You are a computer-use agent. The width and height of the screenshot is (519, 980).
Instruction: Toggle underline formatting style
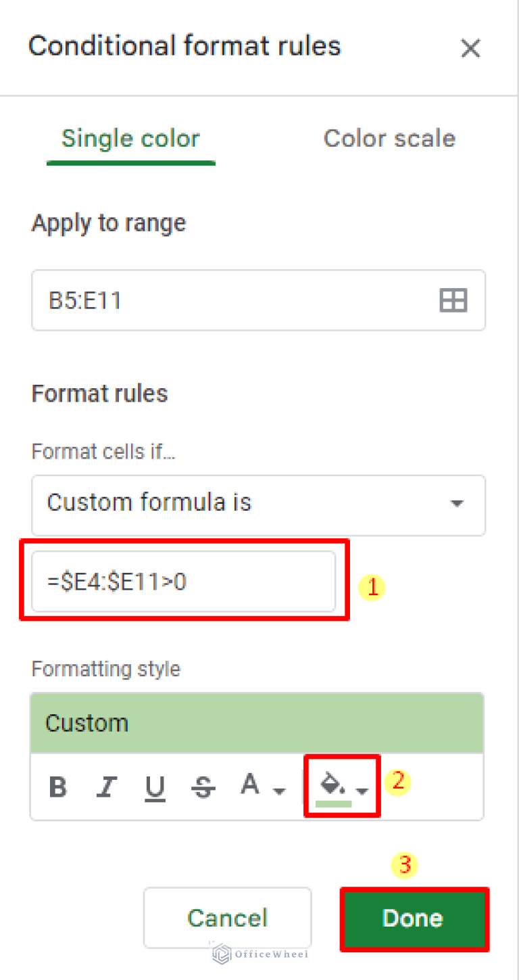point(155,786)
